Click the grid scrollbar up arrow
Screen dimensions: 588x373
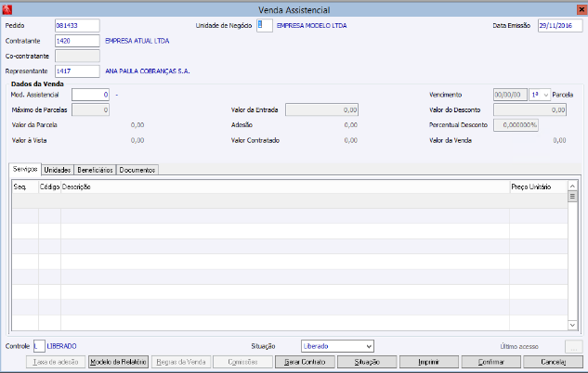[572, 186]
